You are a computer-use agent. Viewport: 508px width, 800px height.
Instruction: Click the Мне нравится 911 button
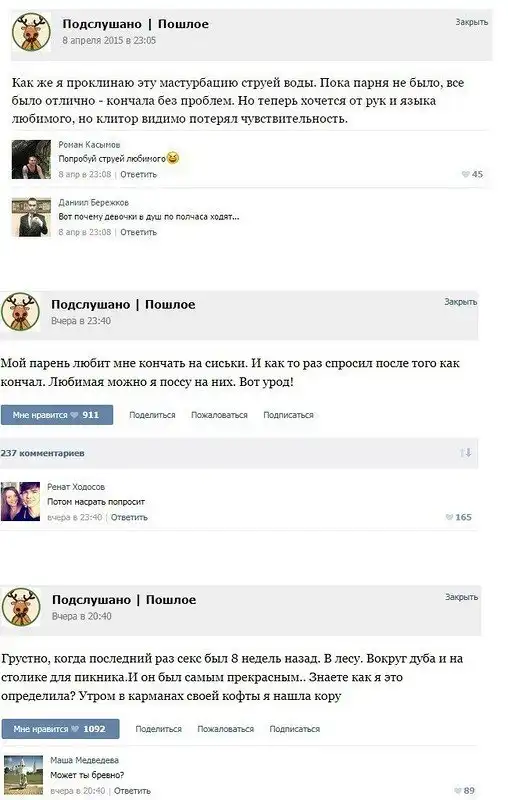(x=57, y=415)
